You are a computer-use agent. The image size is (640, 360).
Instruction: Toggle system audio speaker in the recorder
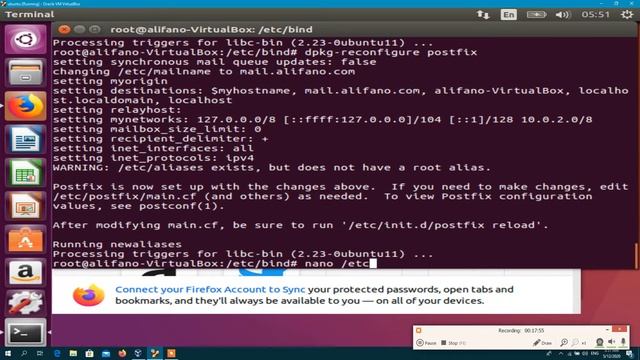coord(611,342)
